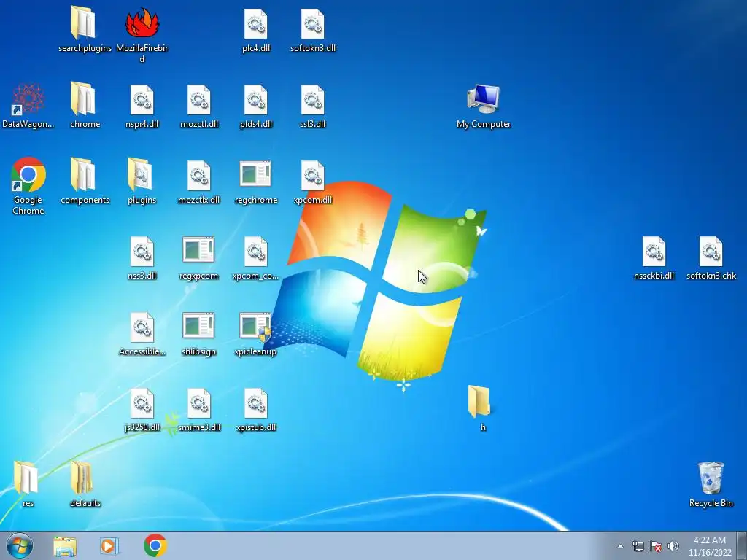The height and width of the screenshot is (560, 747).
Task: Select the nssckbi.dll file icon
Action: tap(654, 252)
